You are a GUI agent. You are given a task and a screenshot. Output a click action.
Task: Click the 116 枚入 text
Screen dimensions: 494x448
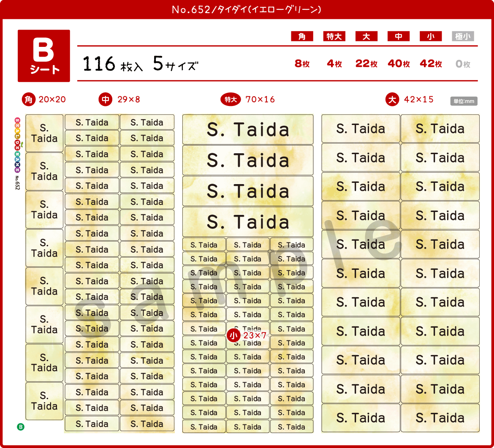(112, 64)
